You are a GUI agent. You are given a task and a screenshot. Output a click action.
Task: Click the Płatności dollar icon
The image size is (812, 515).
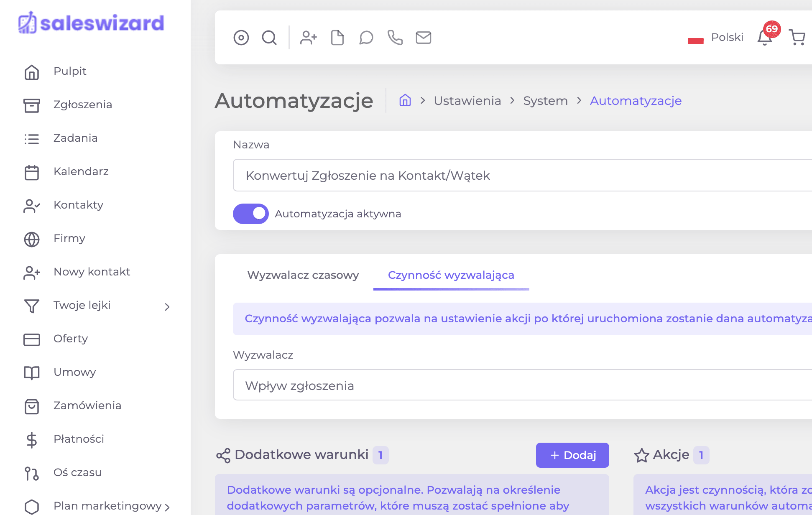[32, 440]
